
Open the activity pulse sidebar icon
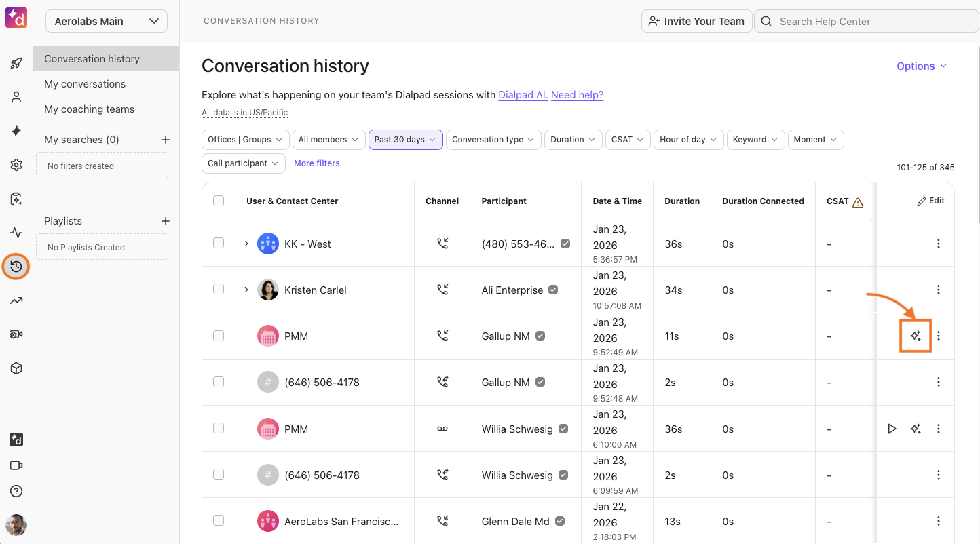16,233
